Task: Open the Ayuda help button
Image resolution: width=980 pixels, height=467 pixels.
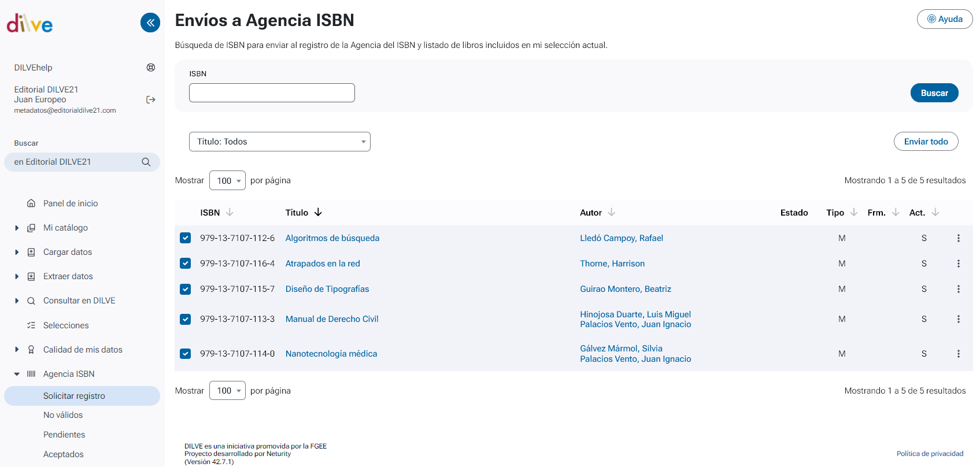Action: coord(945,19)
